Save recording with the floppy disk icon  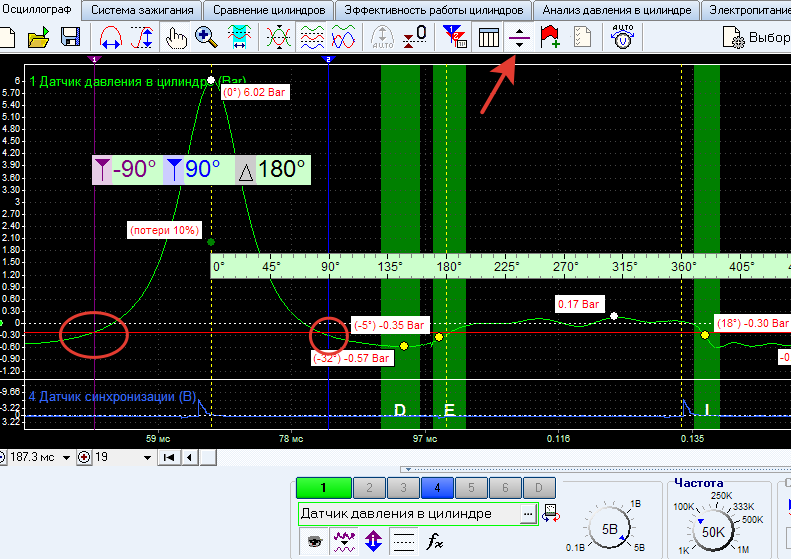point(70,37)
